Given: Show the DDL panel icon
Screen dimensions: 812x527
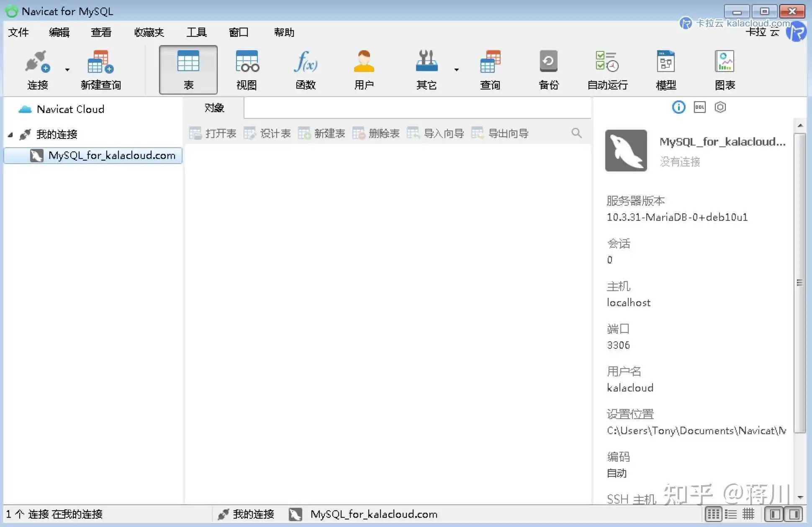Looking at the screenshot, I should [699, 107].
